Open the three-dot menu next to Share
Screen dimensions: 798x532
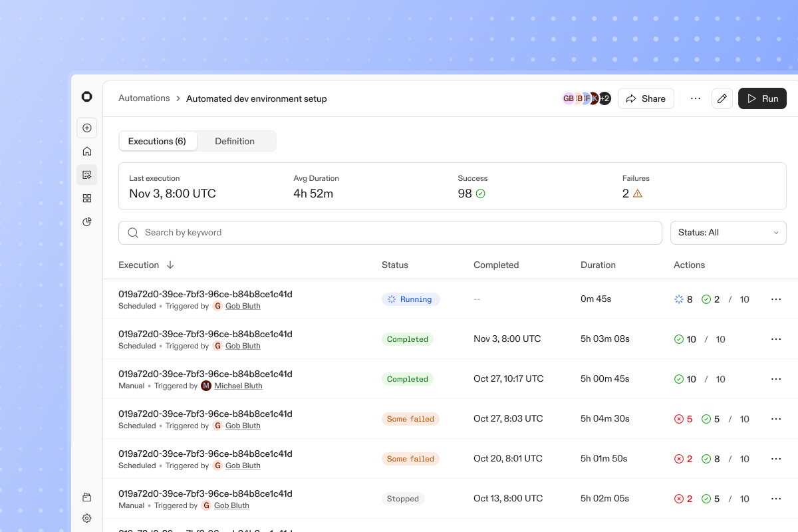pyautogui.click(x=696, y=98)
